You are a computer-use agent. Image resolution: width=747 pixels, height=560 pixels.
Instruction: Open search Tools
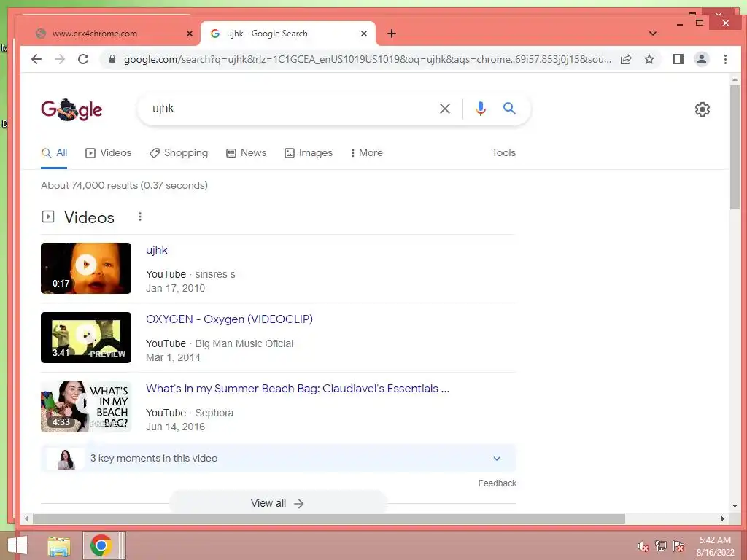(x=503, y=153)
